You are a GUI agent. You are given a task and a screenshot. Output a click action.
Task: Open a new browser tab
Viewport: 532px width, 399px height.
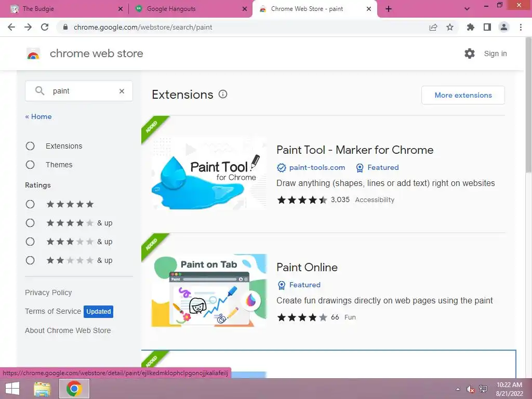click(x=389, y=9)
